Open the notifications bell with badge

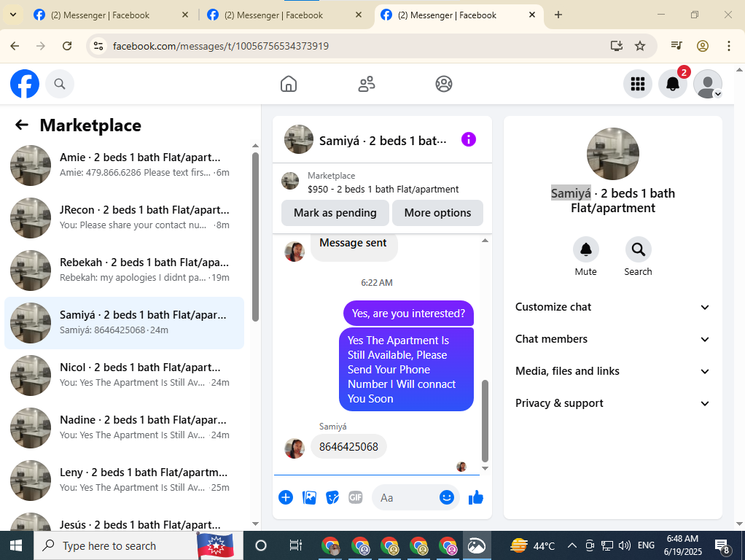coord(672,84)
